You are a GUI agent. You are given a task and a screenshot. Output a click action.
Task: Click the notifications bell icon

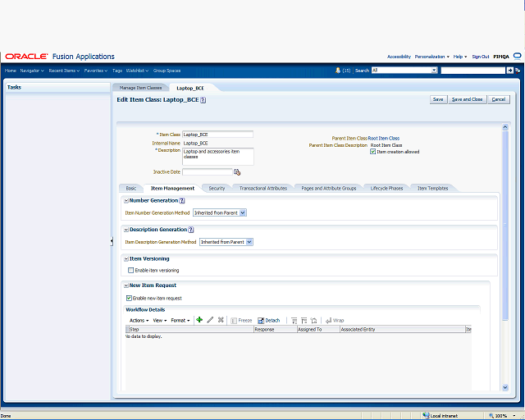point(338,71)
